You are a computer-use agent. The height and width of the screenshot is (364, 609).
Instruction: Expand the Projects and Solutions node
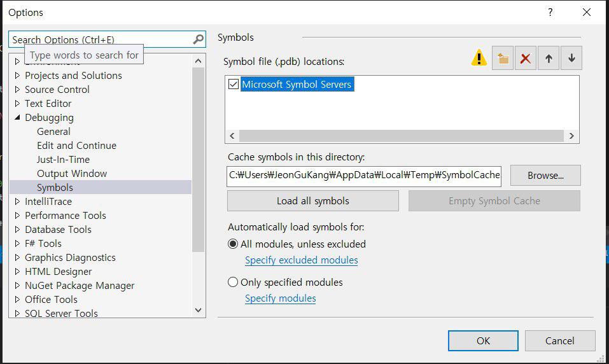(17, 75)
